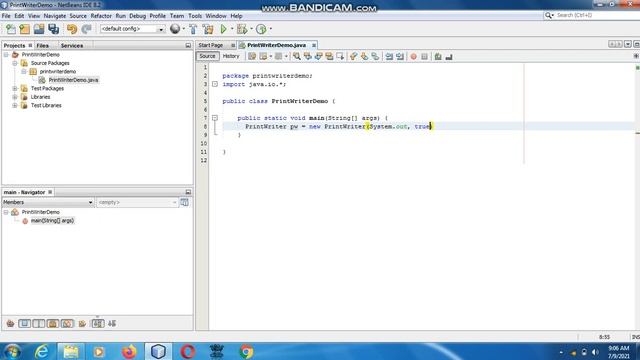Collapse main method code fold
640x360 pixels.
[215, 118]
